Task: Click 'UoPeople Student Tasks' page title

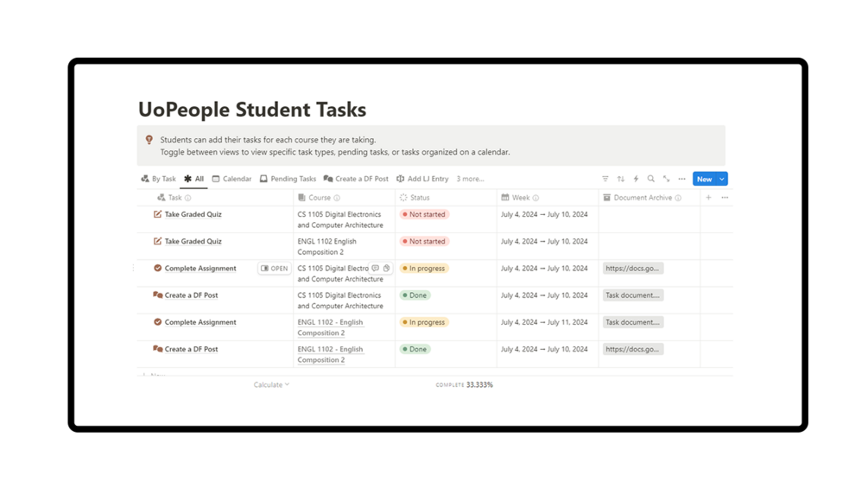Action: 252,110
